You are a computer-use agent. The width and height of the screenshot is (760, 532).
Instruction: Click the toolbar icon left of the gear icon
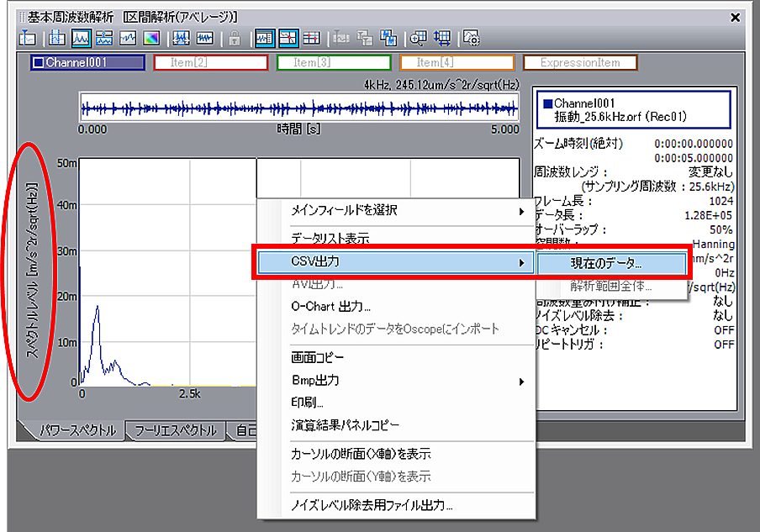(x=443, y=38)
